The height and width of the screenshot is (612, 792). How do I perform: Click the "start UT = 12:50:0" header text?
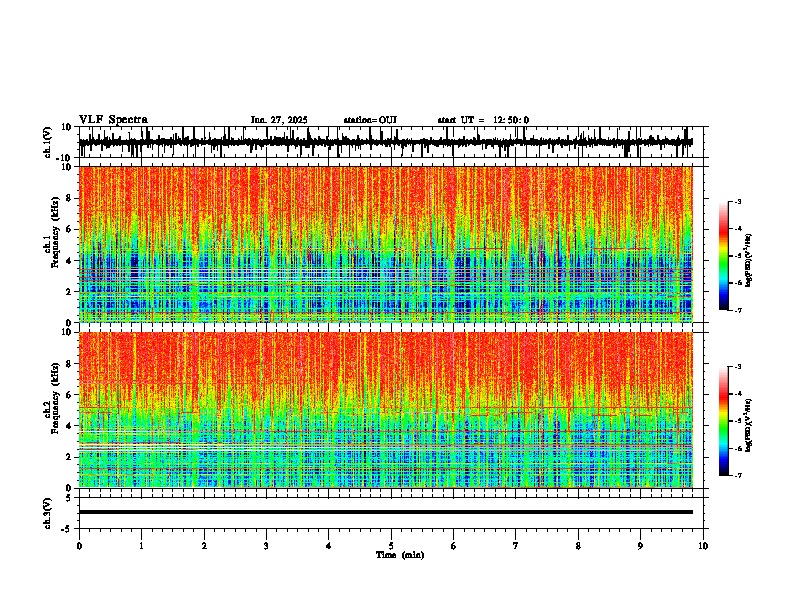pos(483,120)
